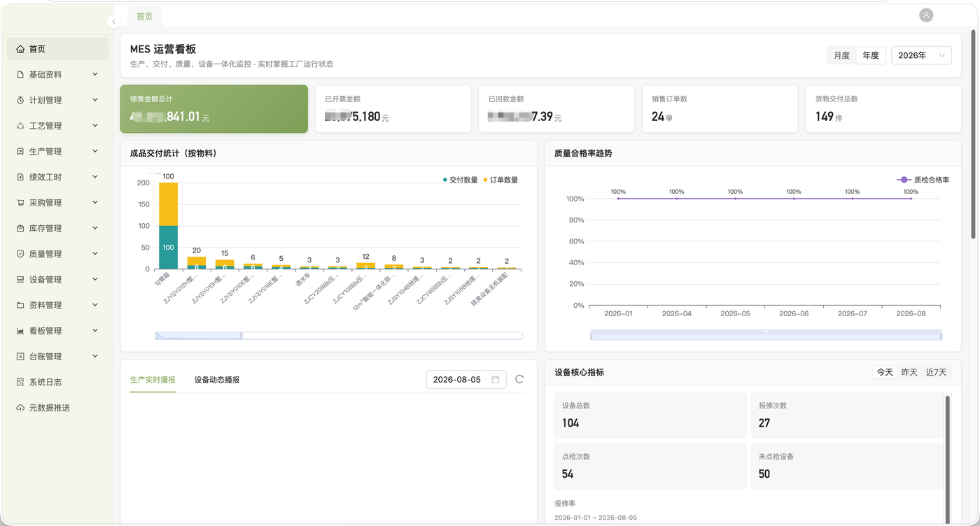This screenshot has height=526, width=980.
Task: Expand the 资料管理 menu chevron
Action: pyautogui.click(x=95, y=305)
